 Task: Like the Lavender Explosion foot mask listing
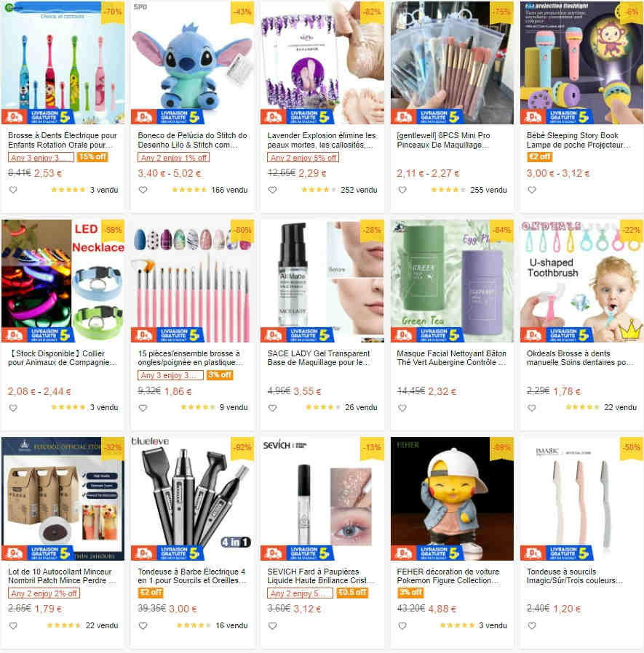[x=273, y=190]
